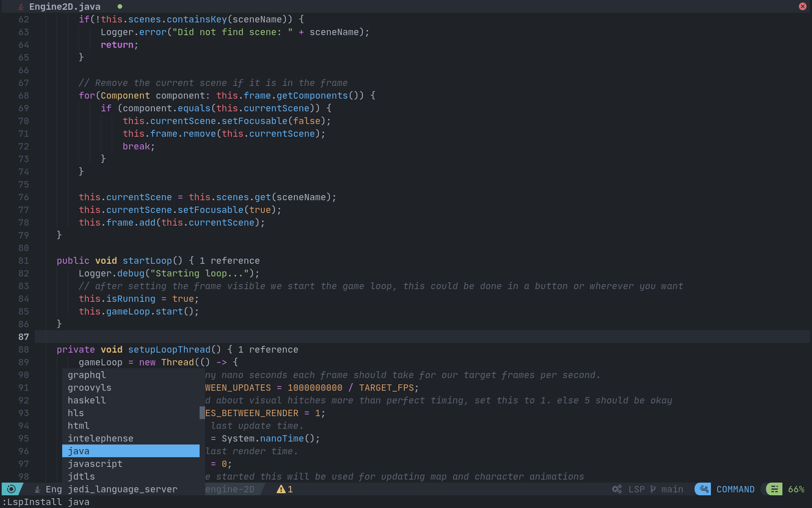Screen dimensions: 812x508
Task: Click the green scroll position icon
Action: pyautogui.click(x=774, y=489)
